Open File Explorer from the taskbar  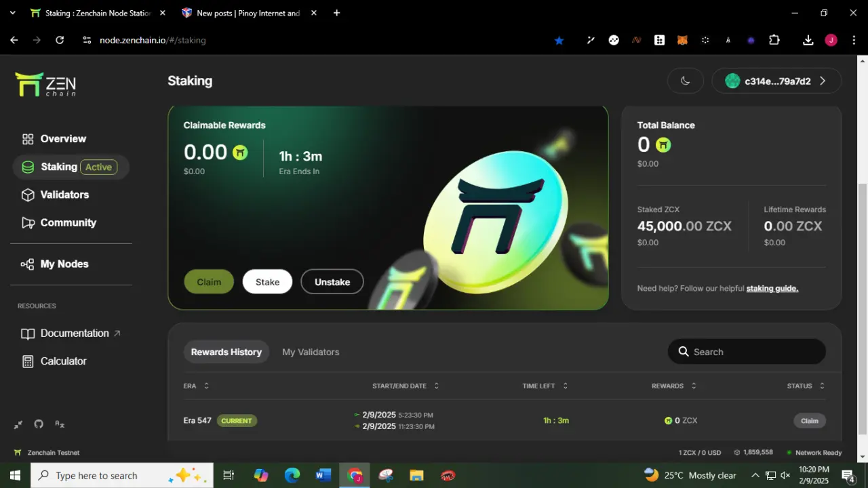[416, 475]
